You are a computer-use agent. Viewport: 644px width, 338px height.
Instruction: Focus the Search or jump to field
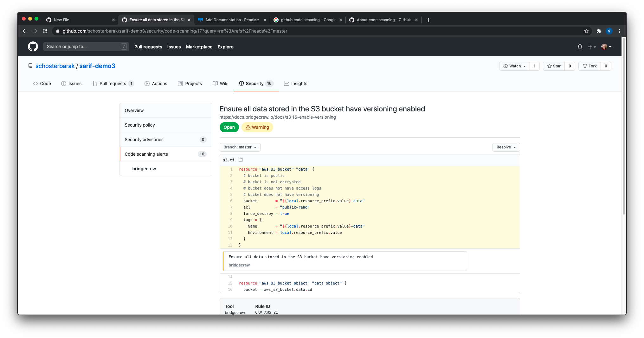point(86,47)
